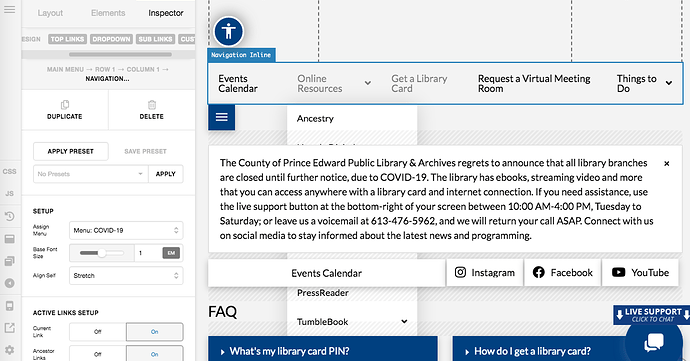Expand the Things to Do chevron

668,83
